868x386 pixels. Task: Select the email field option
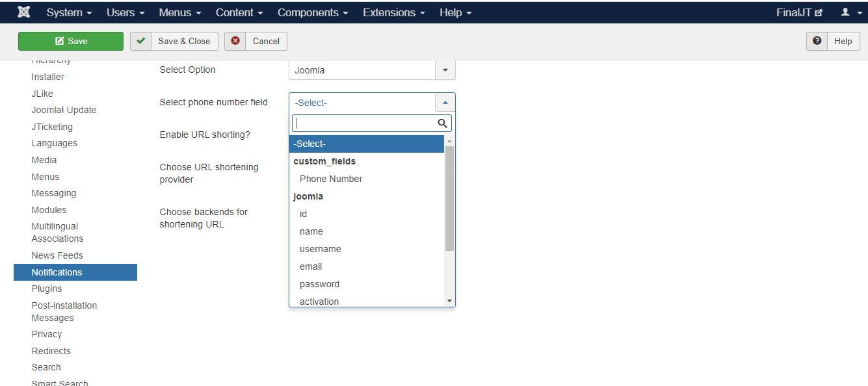311,266
